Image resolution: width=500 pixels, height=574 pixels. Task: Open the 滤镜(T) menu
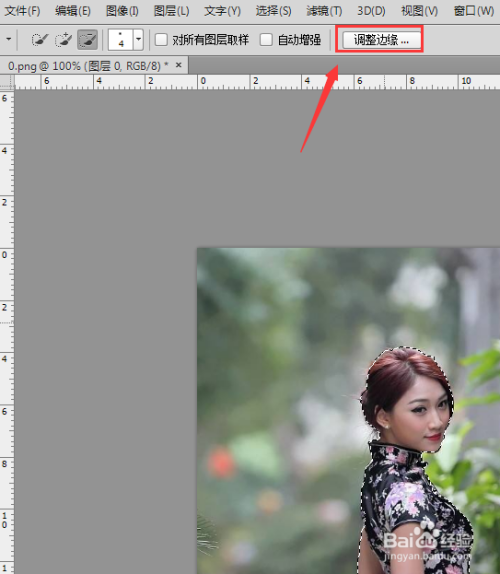tap(324, 11)
